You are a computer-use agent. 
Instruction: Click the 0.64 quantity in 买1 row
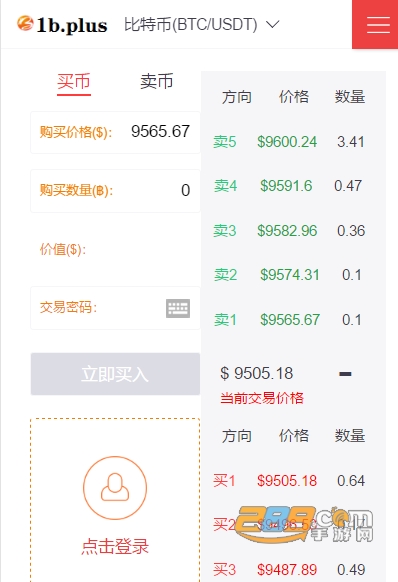(x=351, y=481)
